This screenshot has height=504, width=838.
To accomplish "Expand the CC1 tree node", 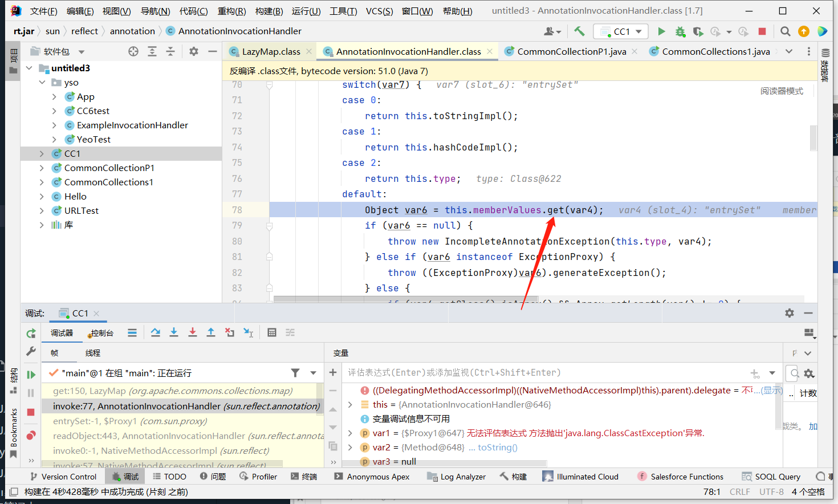I will click(x=42, y=154).
